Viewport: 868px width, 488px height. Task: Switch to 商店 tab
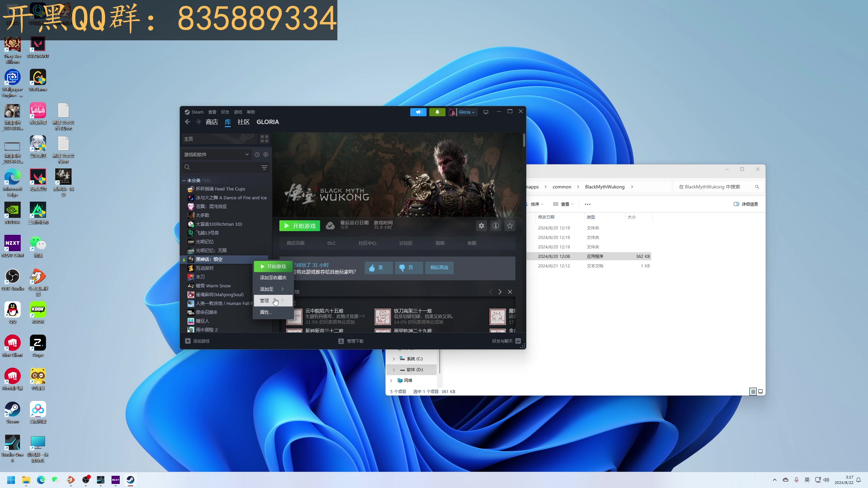[x=212, y=122]
